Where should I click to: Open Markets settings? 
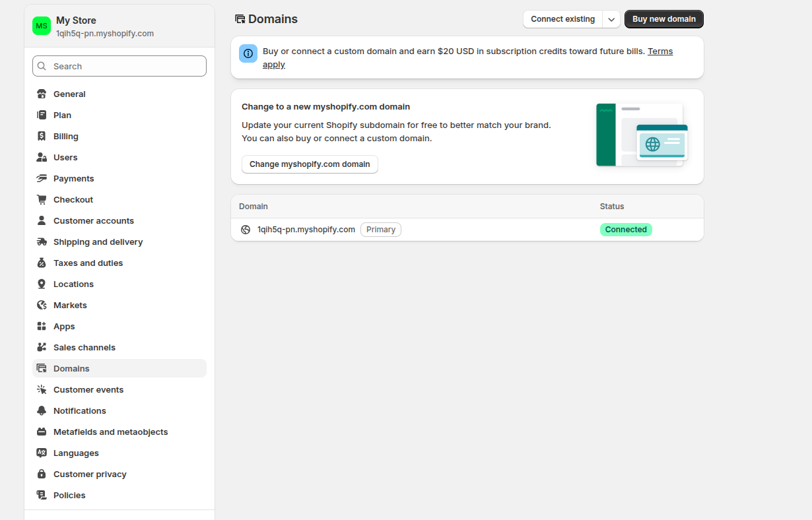(x=119, y=305)
